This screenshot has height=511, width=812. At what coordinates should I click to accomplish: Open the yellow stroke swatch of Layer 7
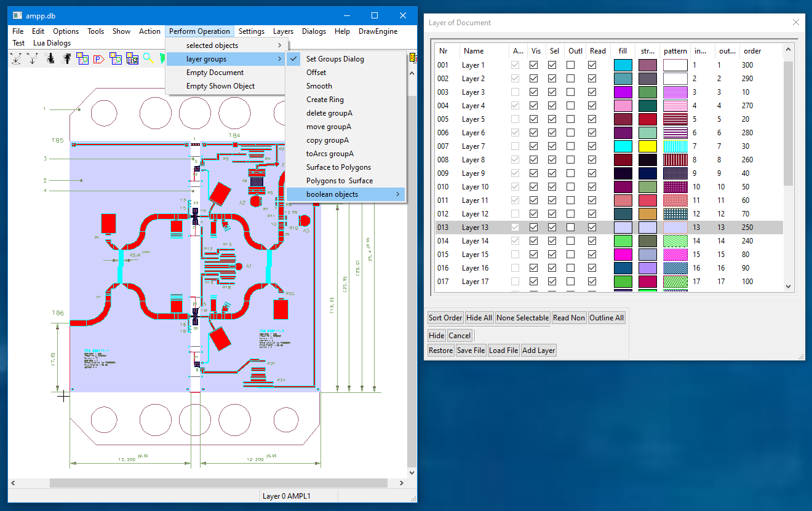[x=647, y=146]
